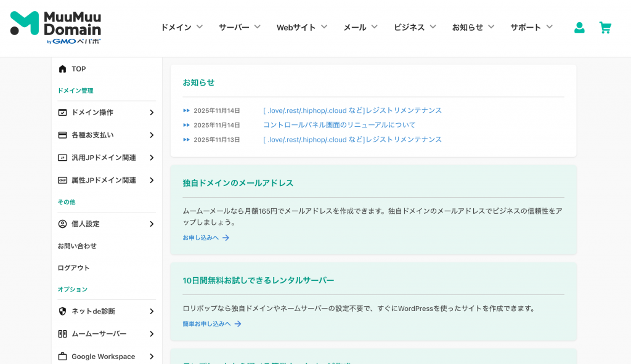Click the ムームーサーバー server icon
The width and height of the screenshot is (631, 364).
tap(62, 334)
